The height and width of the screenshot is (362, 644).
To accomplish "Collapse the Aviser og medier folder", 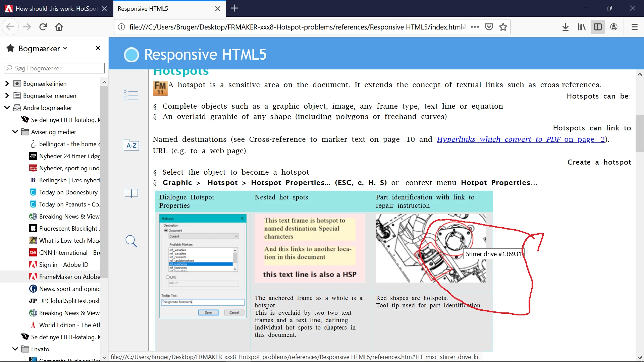I will [15, 132].
